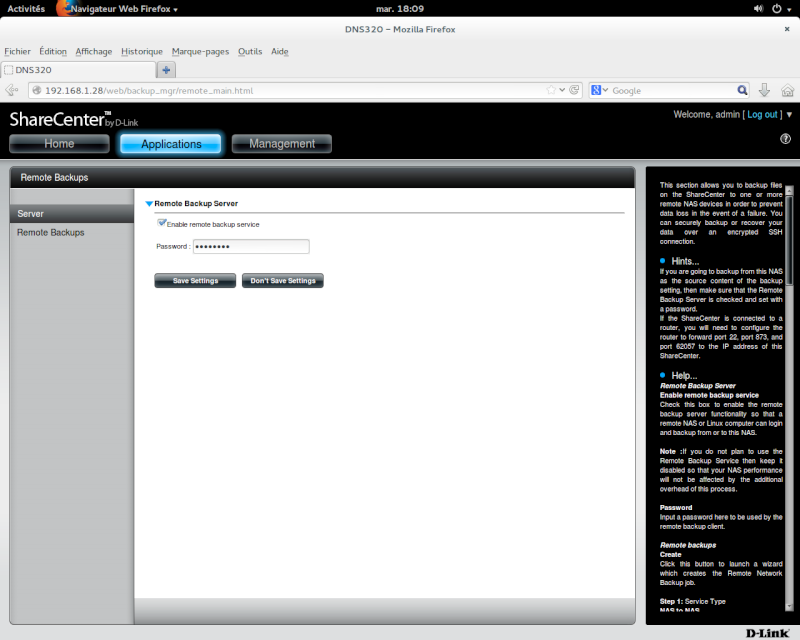
Task: Switch to the Applications section
Action: tap(171, 144)
